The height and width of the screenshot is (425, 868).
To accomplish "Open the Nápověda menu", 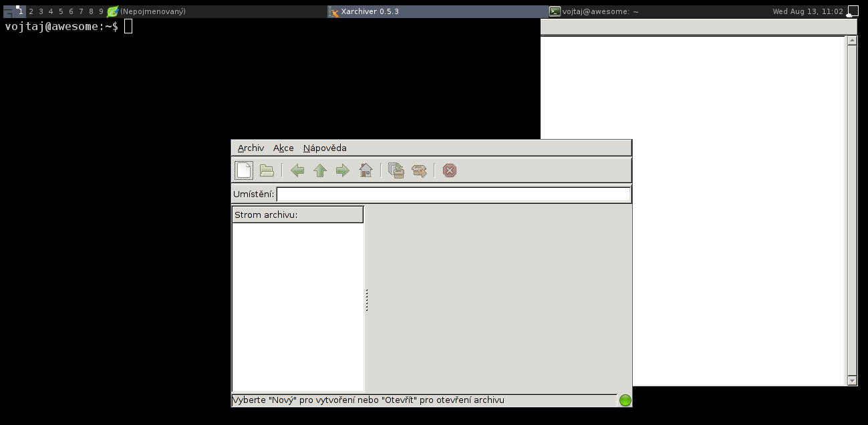I will (325, 148).
